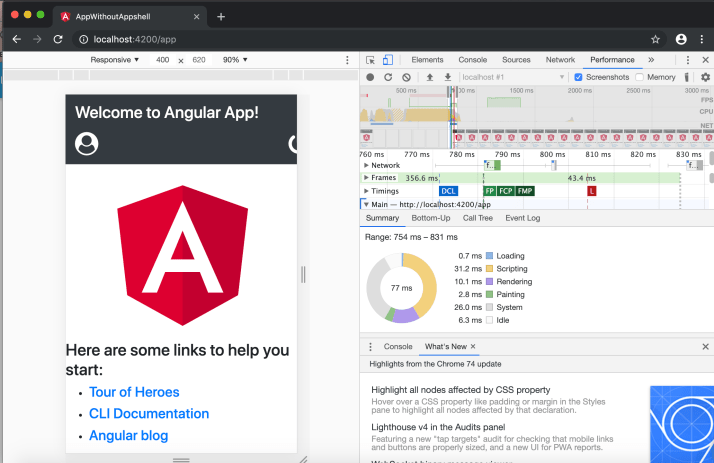This screenshot has width=714, height=463.
Task: Click the yellow Scripting legend swatch
Action: [490, 269]
